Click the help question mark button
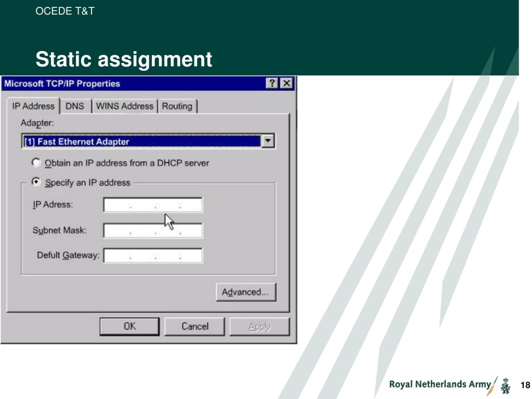 pyautogui.click(x=272, y=84)
